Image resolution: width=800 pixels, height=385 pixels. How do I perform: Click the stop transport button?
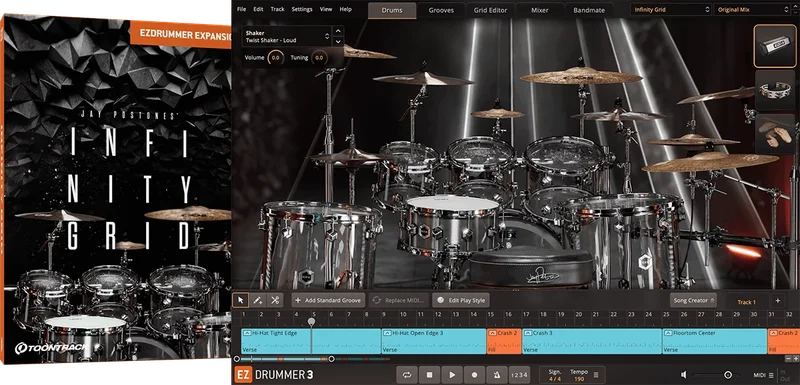point(430,375)
